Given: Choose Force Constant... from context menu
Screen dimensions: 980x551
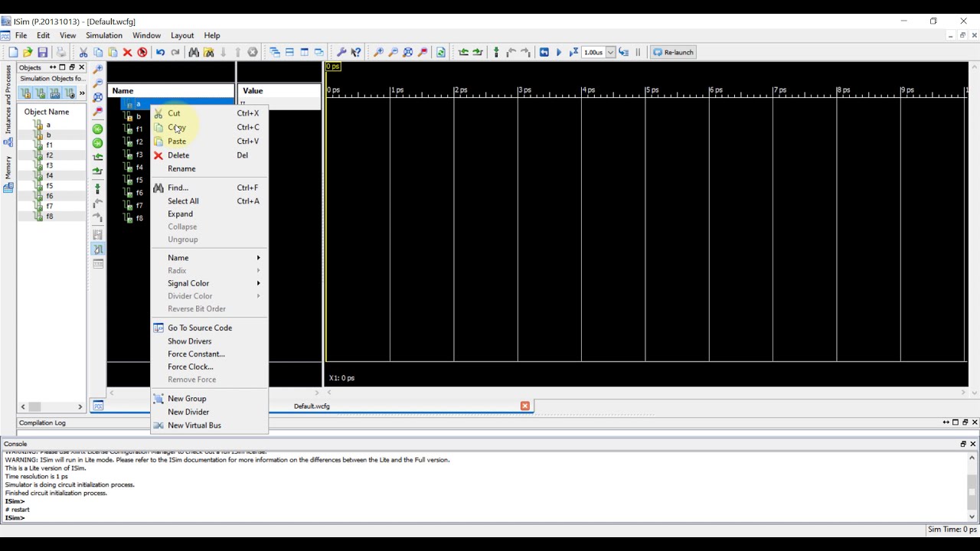Looking at the screenshot, I should coord(209,354).
